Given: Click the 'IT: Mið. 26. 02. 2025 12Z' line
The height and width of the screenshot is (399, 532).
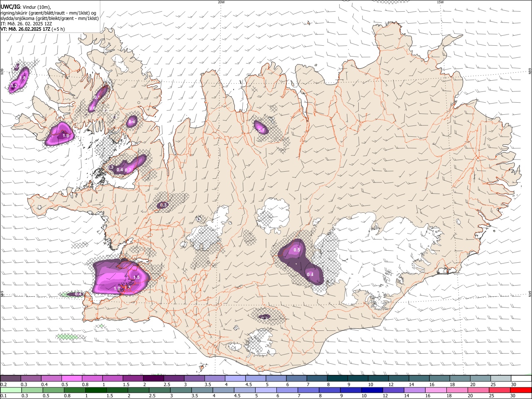Looking at the screenshot, I should click(26, 24).
